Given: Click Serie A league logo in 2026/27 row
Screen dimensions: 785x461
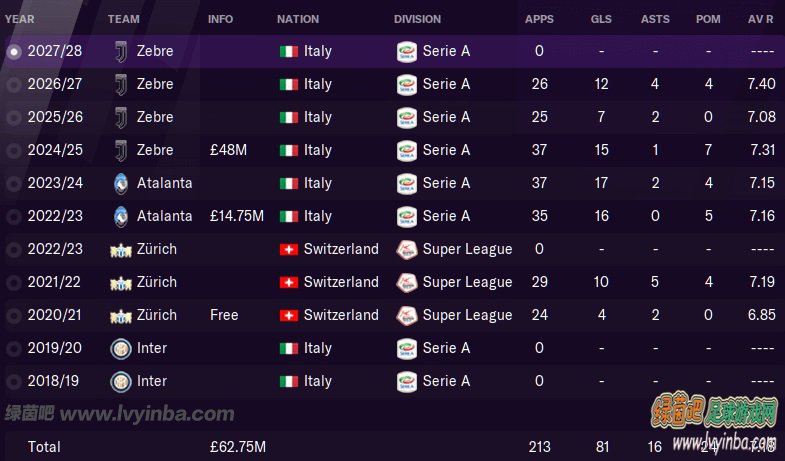Looking at the screenshot, I should pyautogui.click(x=407, y=84).
